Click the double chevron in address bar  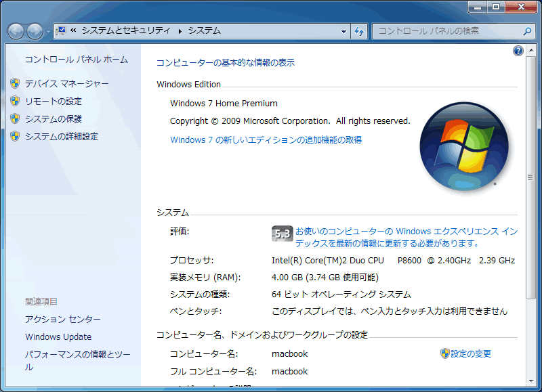point(73,30)
